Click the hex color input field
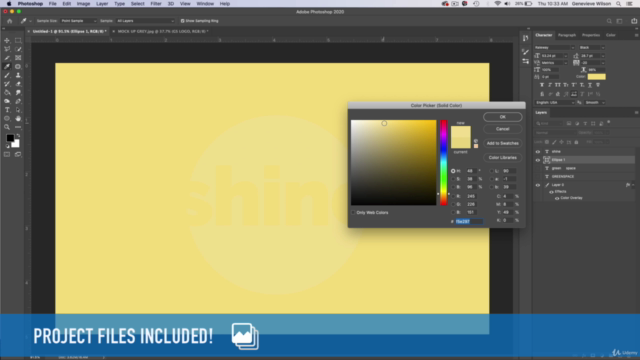 click(x=469, y=221)
